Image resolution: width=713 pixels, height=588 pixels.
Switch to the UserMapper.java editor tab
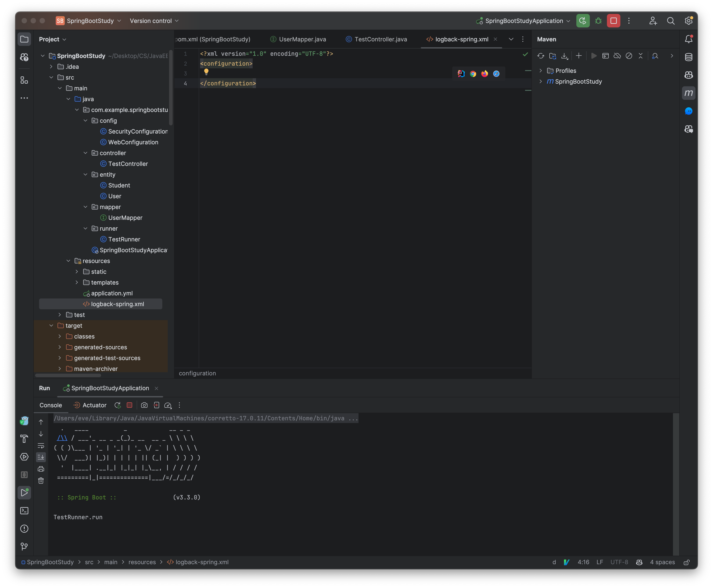pos(298,39)
